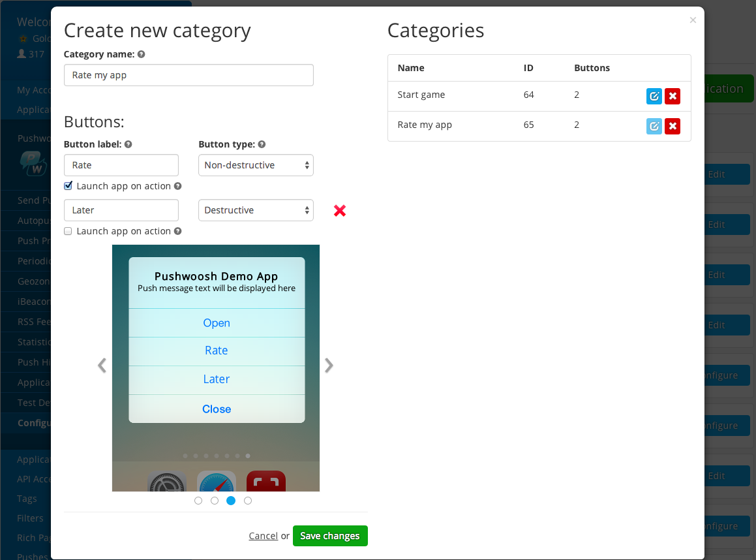Show help for Category name

coord(142,54)
